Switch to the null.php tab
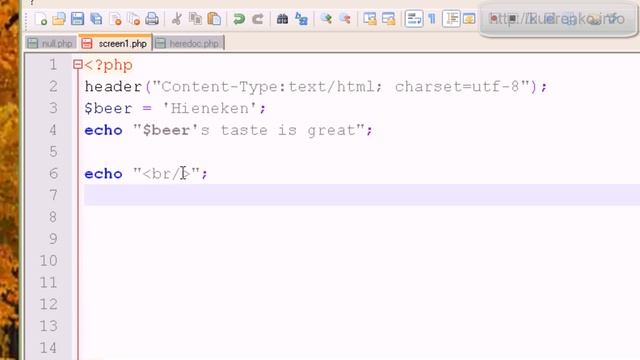Screen dimensions: 640x360 click(51, 43)
